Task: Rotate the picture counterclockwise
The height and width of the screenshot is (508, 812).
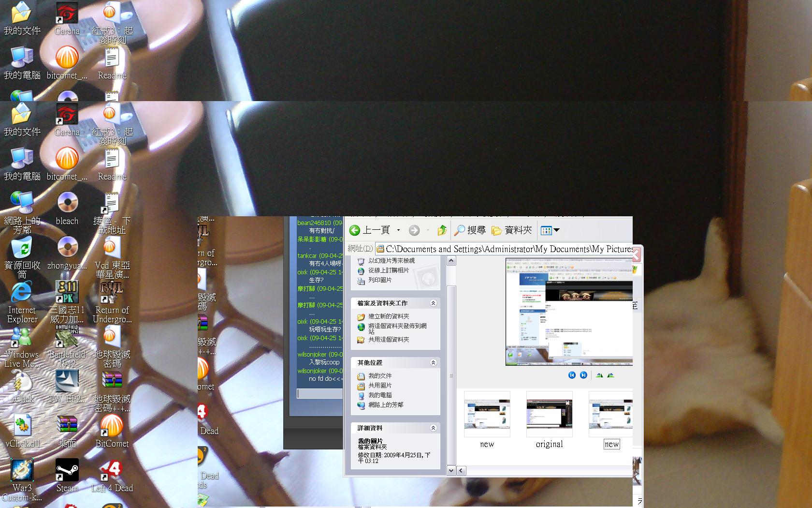Action: tap(610, 375)
